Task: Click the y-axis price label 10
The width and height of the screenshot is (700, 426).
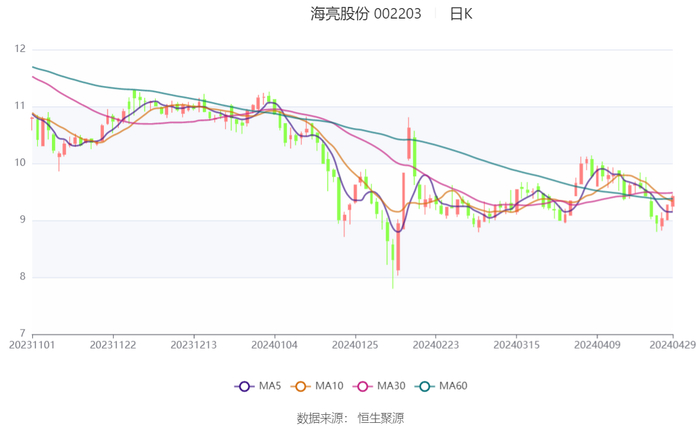Action: (20, 163)
